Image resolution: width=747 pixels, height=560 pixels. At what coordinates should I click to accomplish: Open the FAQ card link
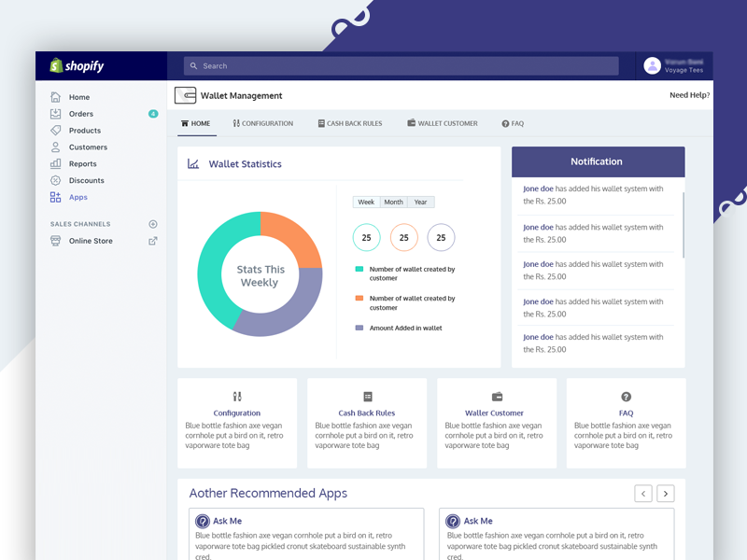click(x=626, y=413)
